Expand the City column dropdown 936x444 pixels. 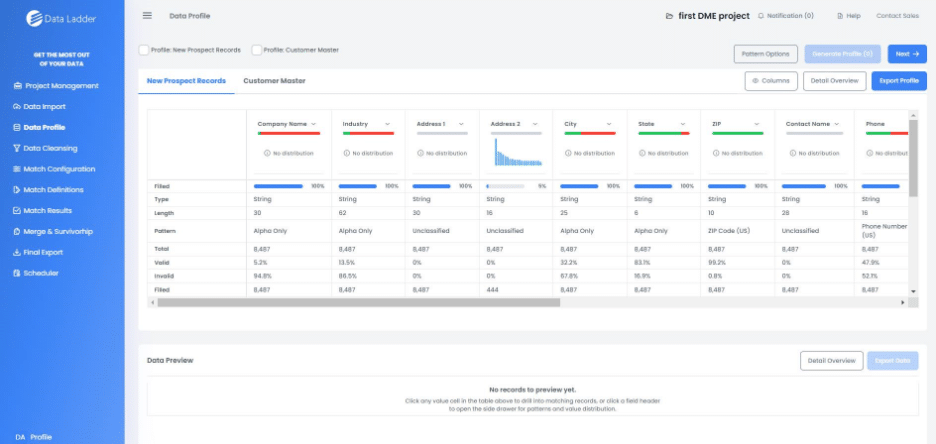(x=609, y=124)
